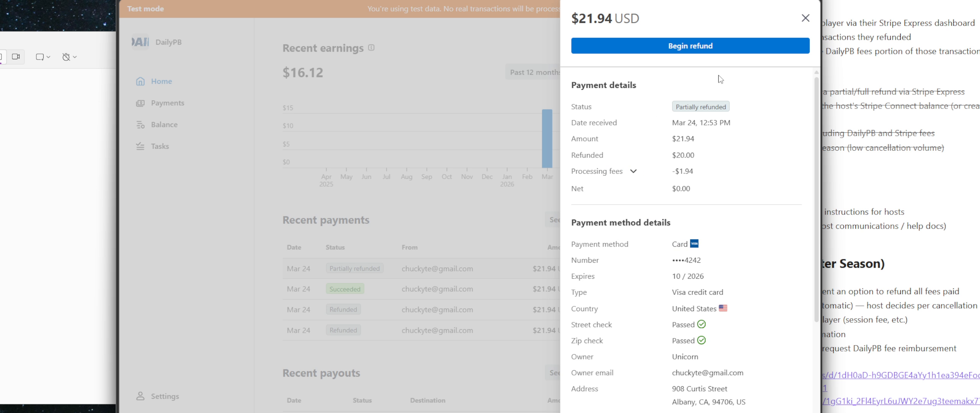This screenshot has width=980, height=413.
Task: Click the United States flag icon
Action: pos(723,308)
